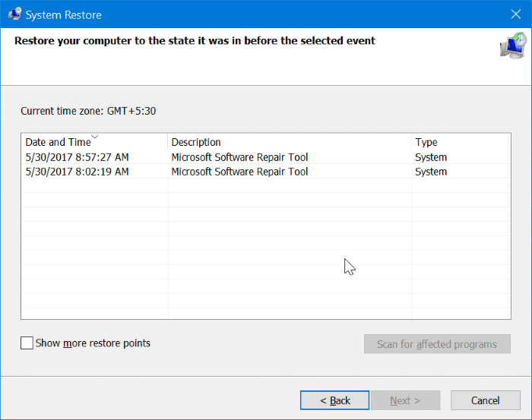
Task: Click the Current time zone GMT+5:30 text
Action: tap(88, 111)
